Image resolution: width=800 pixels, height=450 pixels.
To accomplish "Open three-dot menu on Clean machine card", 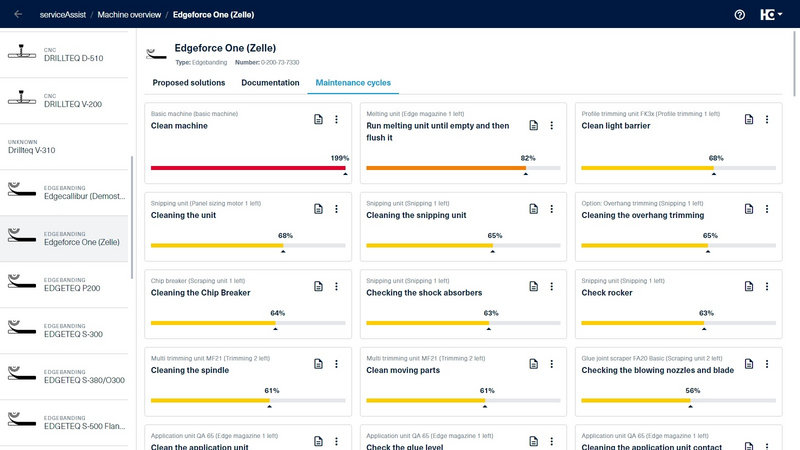I will 336,120.
